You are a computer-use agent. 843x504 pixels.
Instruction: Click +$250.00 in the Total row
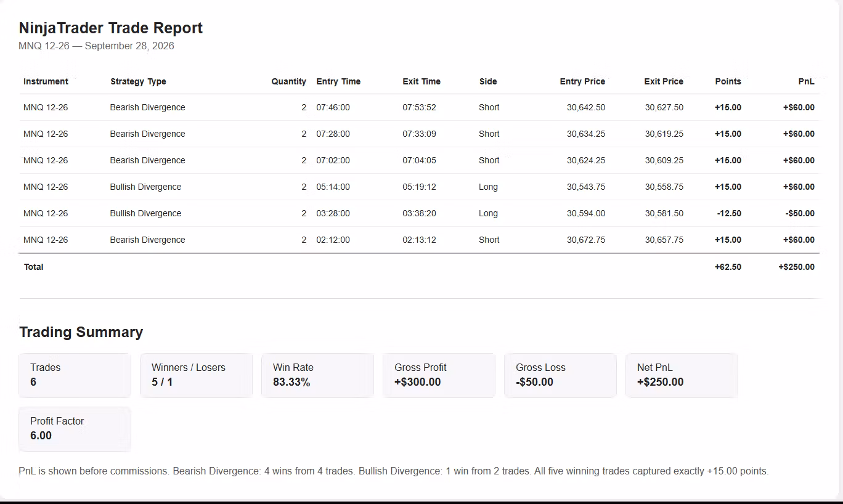(796, 267)
